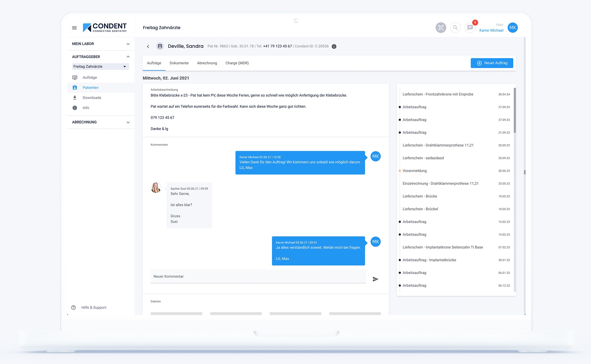
Task: Open Info in the sidebar
Action: pyautogui.click(x=86, y=108)
